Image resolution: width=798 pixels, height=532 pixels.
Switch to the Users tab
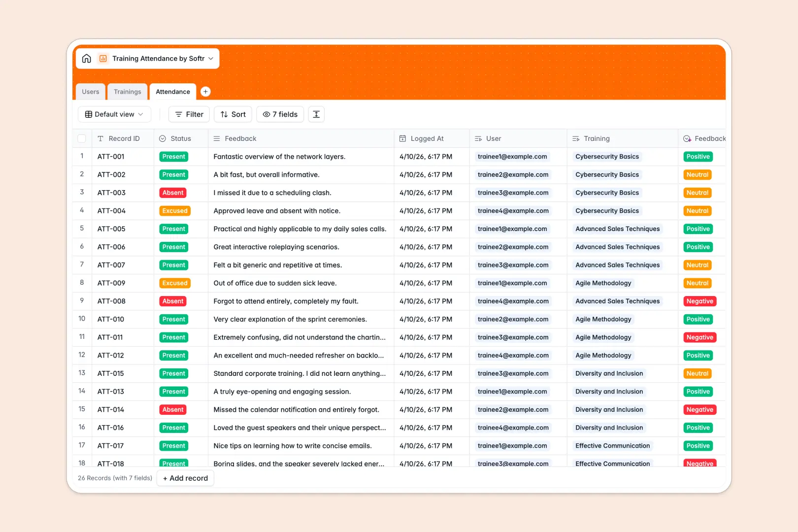point(90,92)
